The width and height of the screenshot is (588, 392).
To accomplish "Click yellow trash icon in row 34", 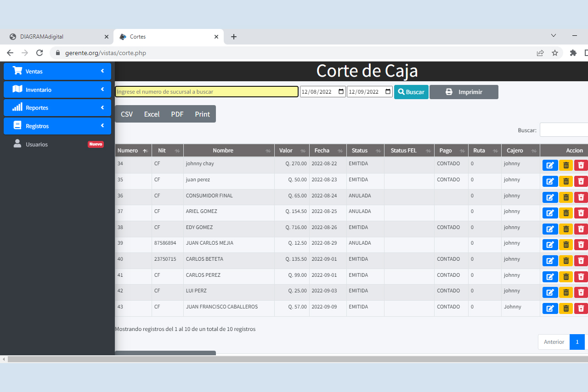I will [x=566, y=165].
